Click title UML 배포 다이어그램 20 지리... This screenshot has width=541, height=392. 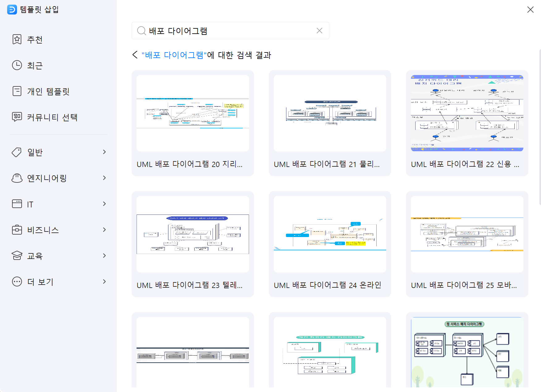pos(190,164)
